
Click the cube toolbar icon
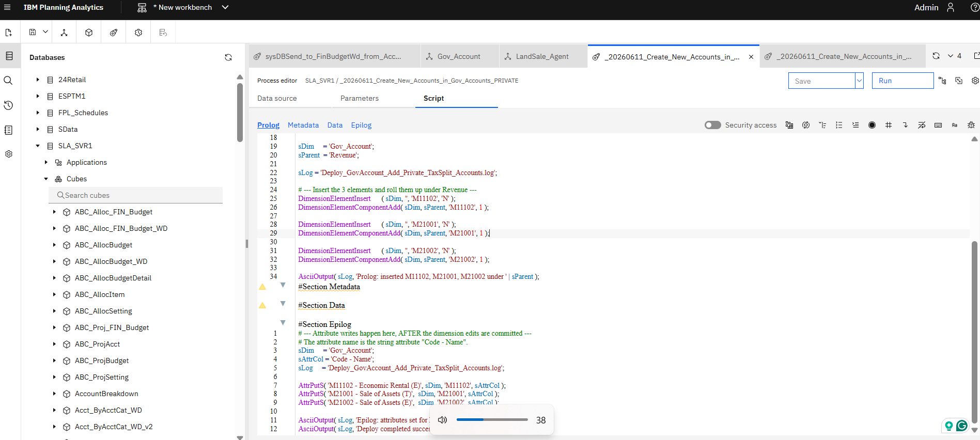[89, 33]
